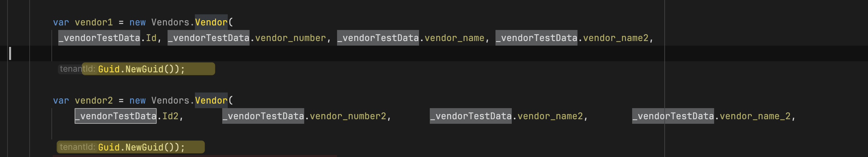
Task: Click tenantId inlay hint below vendor2 arguments
Action: point(77,147)
